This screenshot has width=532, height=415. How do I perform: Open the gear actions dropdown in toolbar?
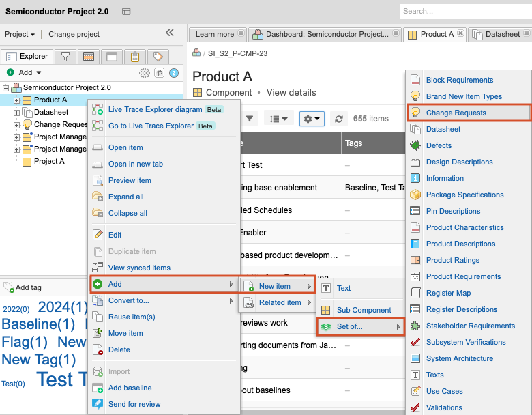[312, 119]
